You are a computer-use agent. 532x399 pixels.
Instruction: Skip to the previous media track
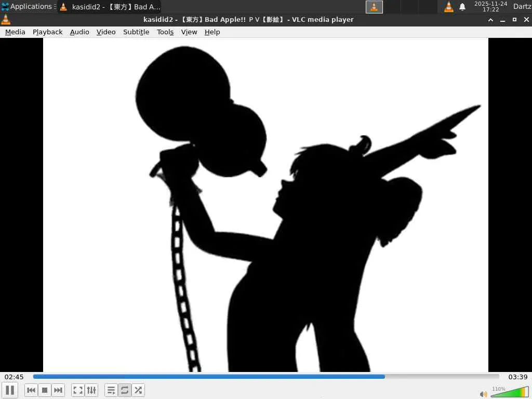click(31, 390)
